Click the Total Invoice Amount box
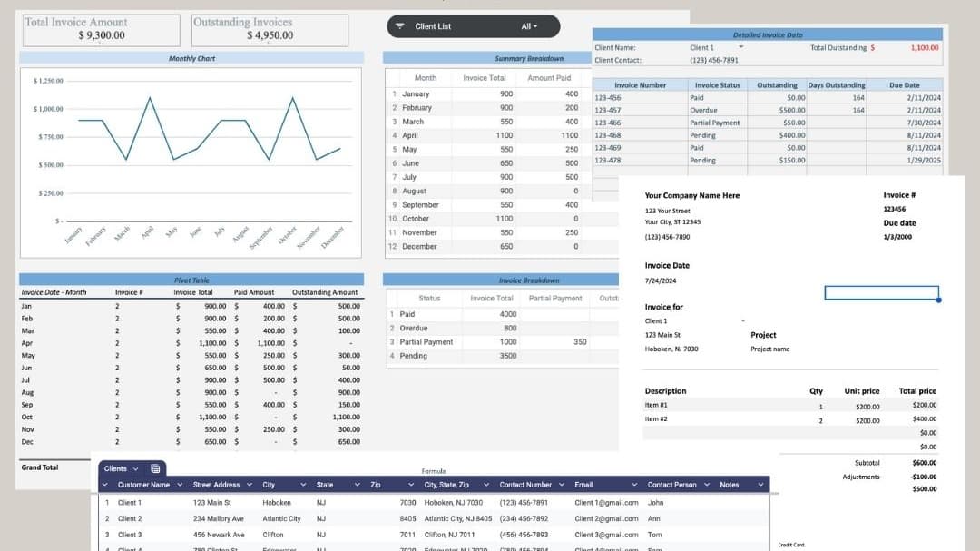Image resolution: width=980 pixels, height=551 pixels. point(102,30)
